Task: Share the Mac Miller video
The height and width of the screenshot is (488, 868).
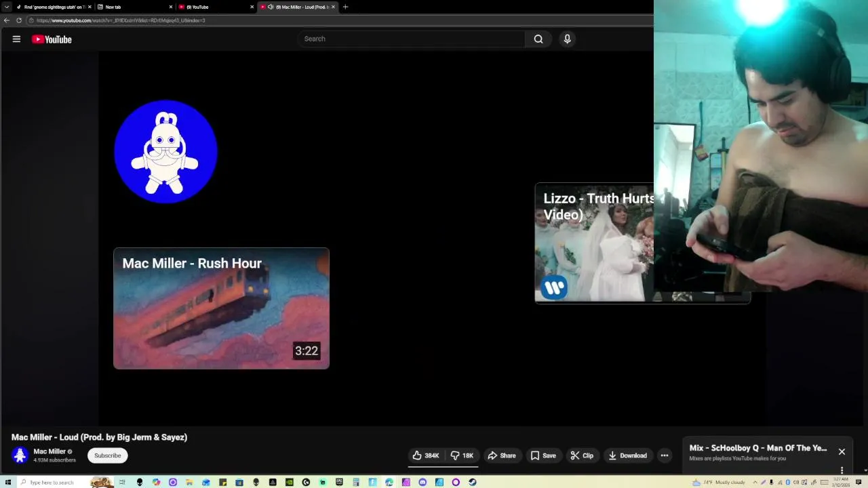Action: tap(502, 455)
